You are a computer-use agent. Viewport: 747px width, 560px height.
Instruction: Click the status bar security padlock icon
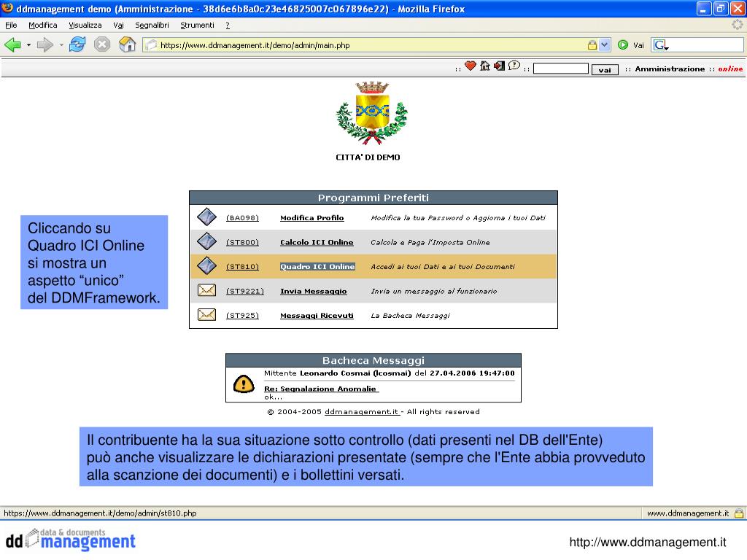pos(739,513)
